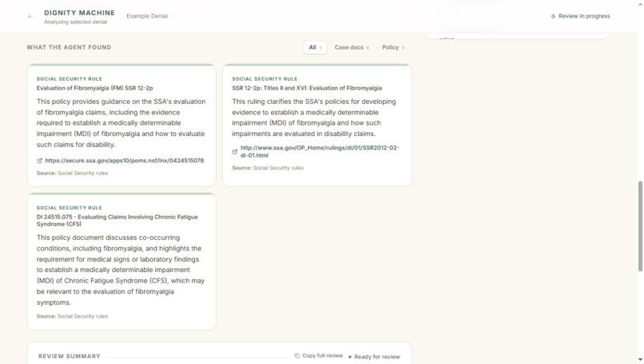Click the back arrow icon
The width and height of the screenshot is (644, 364).
click(x=30, y=17)
